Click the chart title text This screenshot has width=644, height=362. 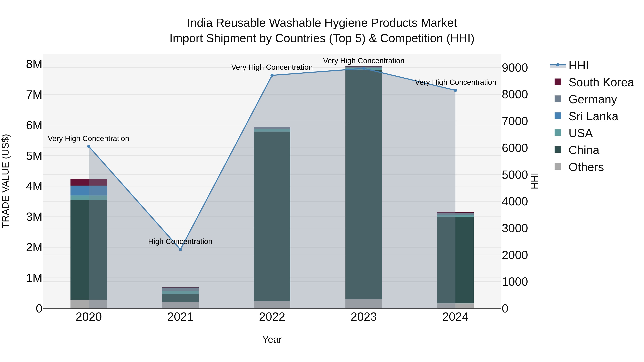322,31
